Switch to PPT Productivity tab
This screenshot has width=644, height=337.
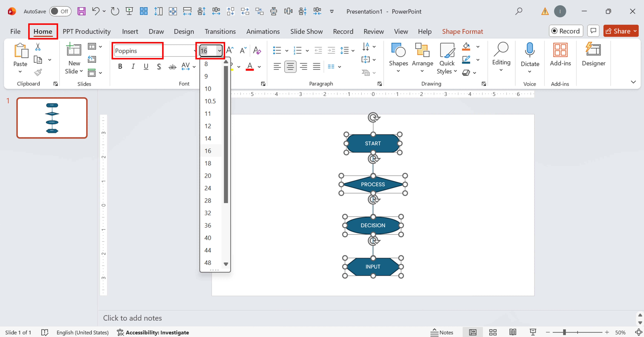tap(86, 31)
